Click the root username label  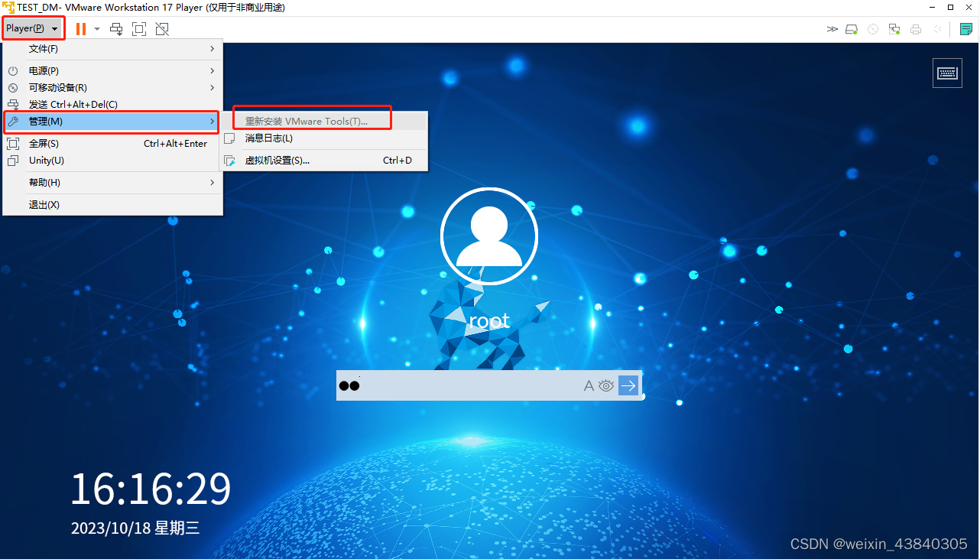(x=489, y=320)
